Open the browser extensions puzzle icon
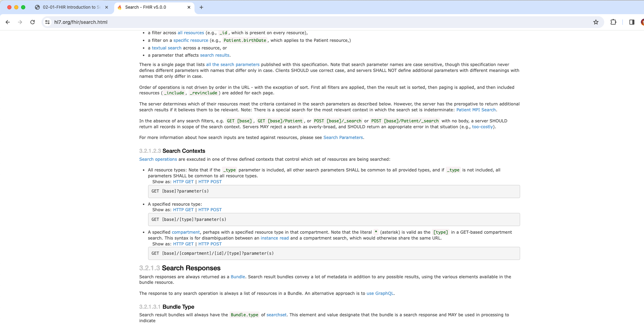The width and height of the screenshot is (644, 327). [613, 22]
